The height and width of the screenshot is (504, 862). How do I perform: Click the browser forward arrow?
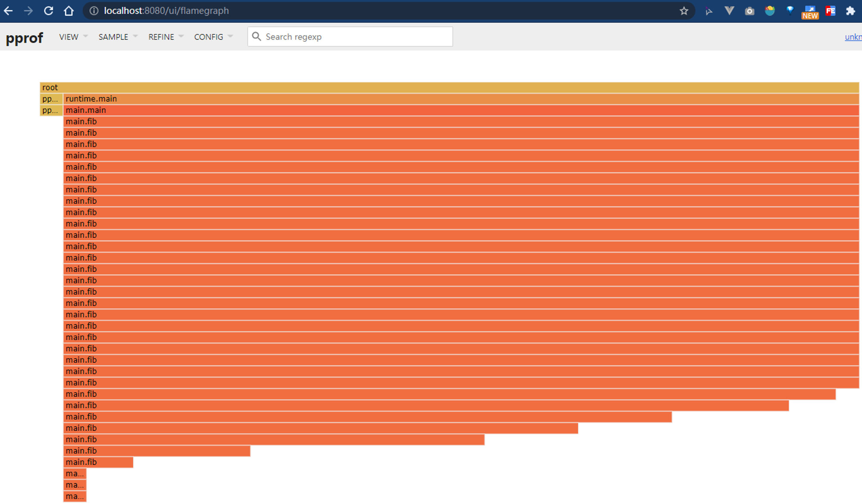click(x=28, y=11)
